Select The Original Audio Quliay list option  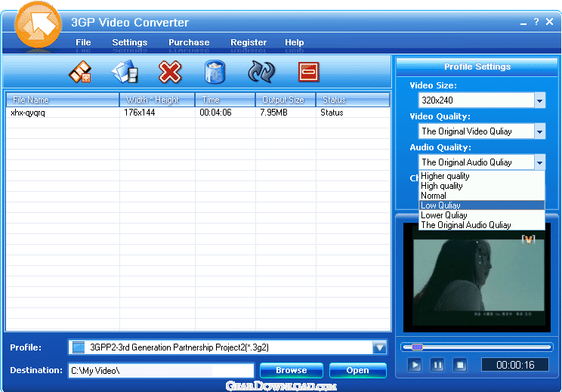click(482, 225)
